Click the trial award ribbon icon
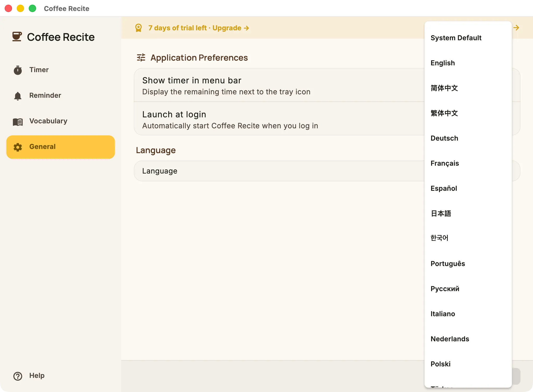The width and height of the screenshot is (533, 392). click(x=138, y=28)
